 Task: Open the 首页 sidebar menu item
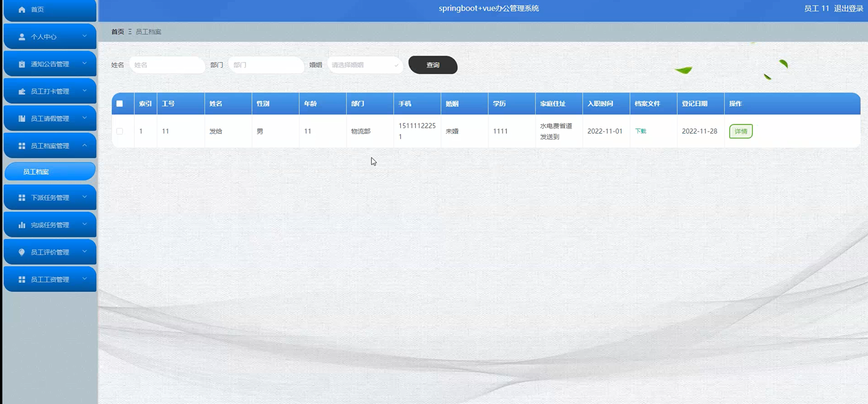point(50,10)
